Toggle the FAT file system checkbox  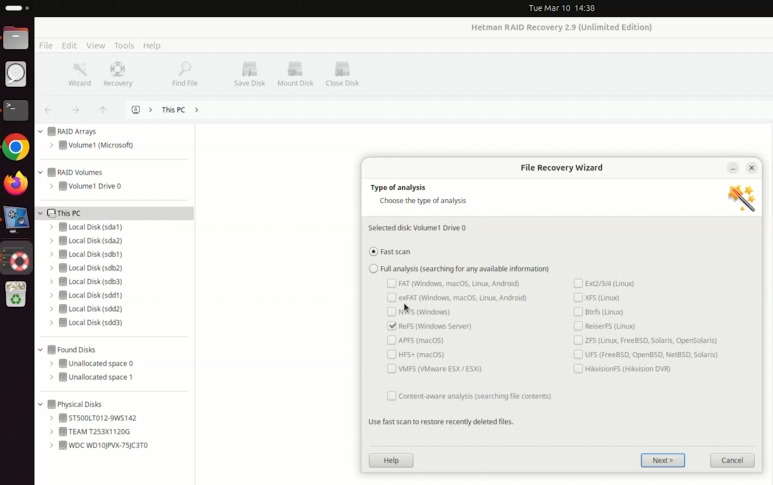[391, 283]
